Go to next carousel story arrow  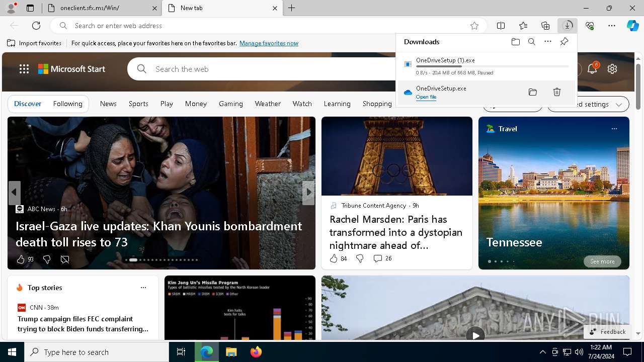tap(308, 192)
